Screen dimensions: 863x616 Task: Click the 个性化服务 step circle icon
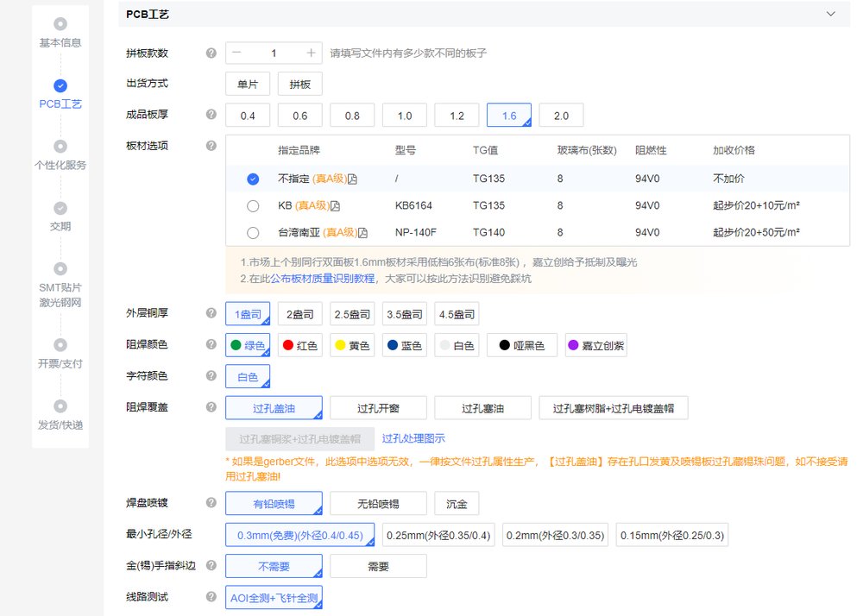(60, 147)
